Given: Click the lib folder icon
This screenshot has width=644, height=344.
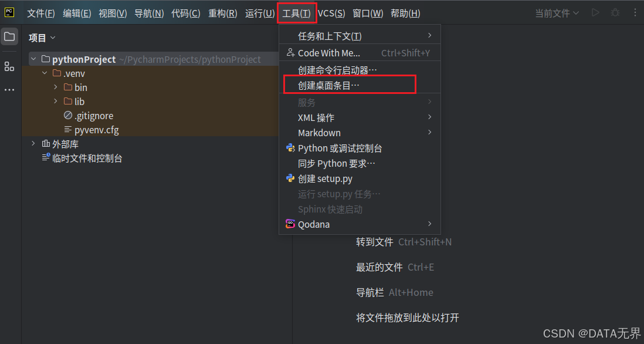Looking at the screenshot, I should [x=68, y=101].
